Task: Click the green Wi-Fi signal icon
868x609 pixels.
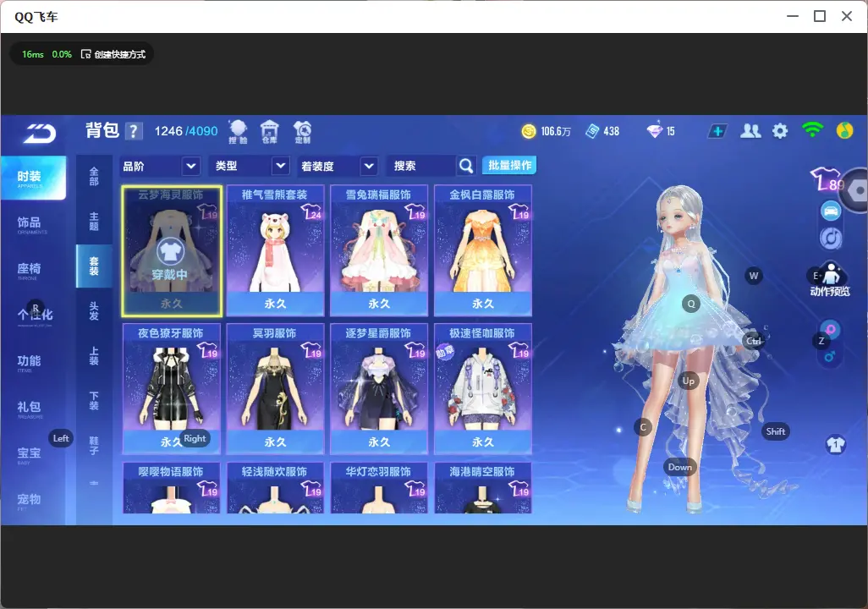Action: 812,130
